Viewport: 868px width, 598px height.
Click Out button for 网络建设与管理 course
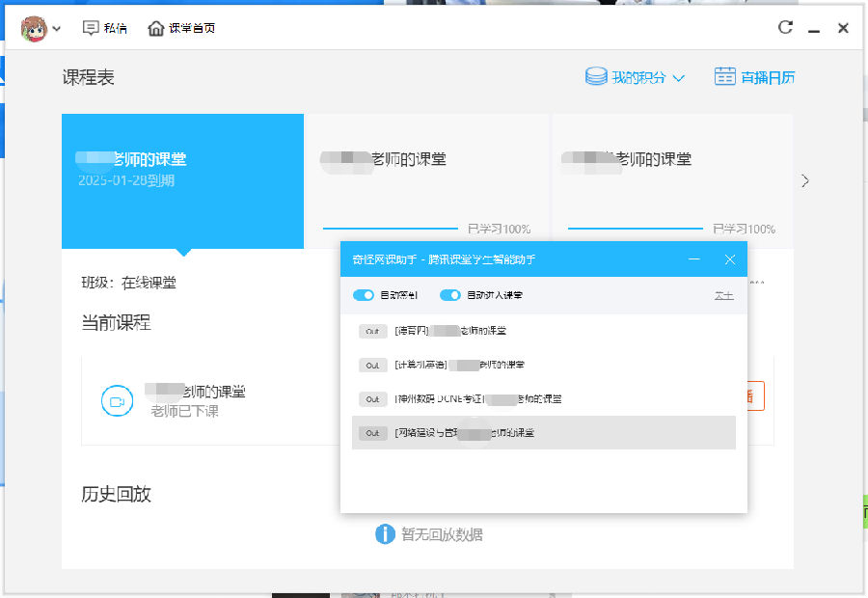coord(372,433)
